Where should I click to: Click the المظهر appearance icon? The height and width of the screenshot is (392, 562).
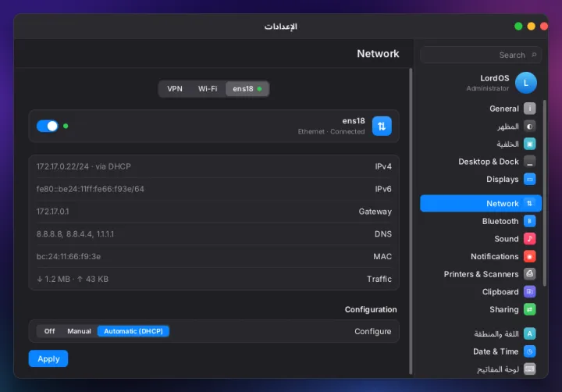coord(529,127)
